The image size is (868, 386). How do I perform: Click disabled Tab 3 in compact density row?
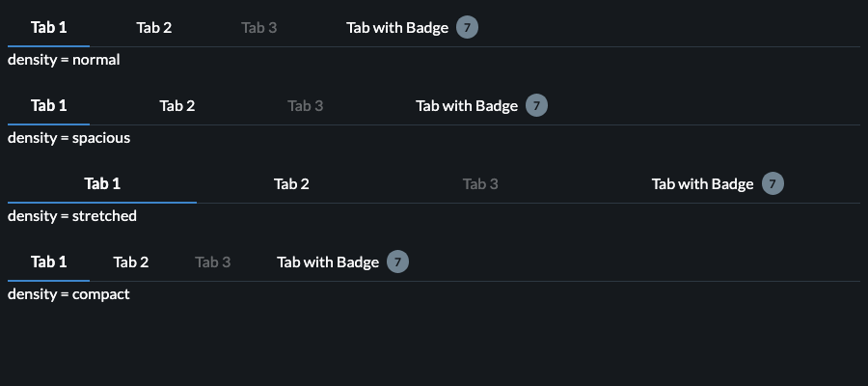212,262
